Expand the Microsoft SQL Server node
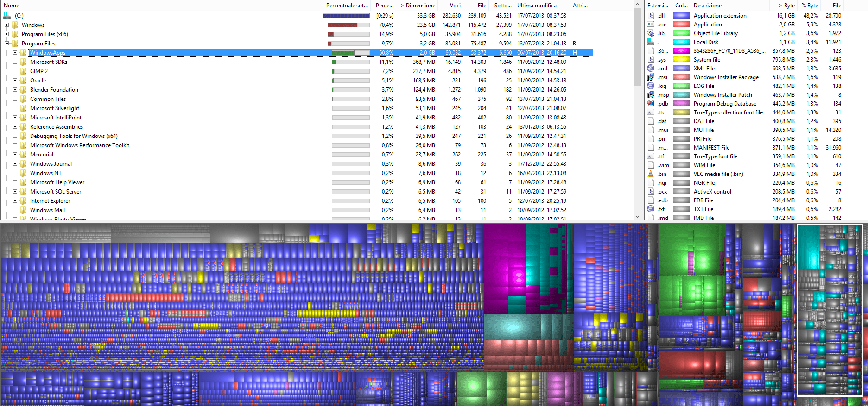The height and width of the screenshot is (406, 868). 15,192
